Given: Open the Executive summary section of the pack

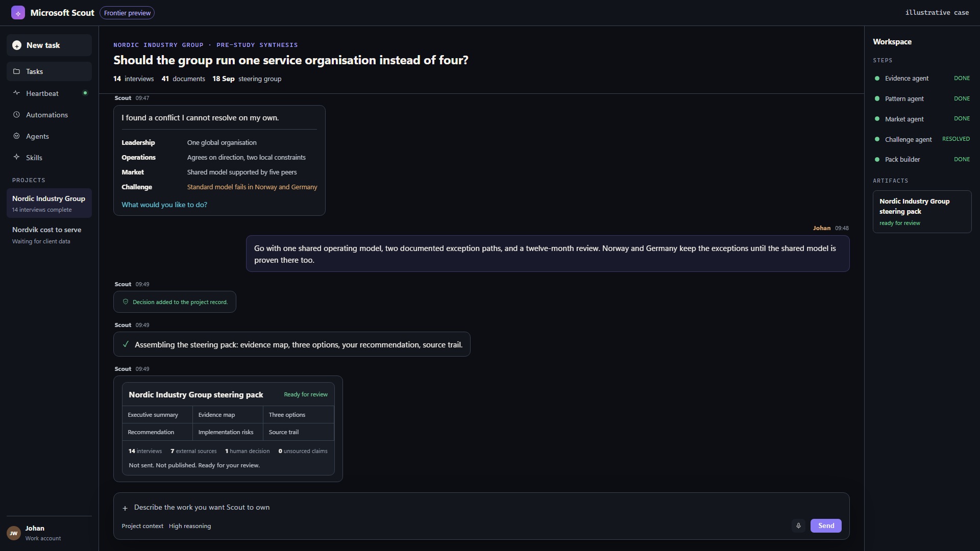Looking at the screenshot, I should pyautogui.click(x=157, y=415).
